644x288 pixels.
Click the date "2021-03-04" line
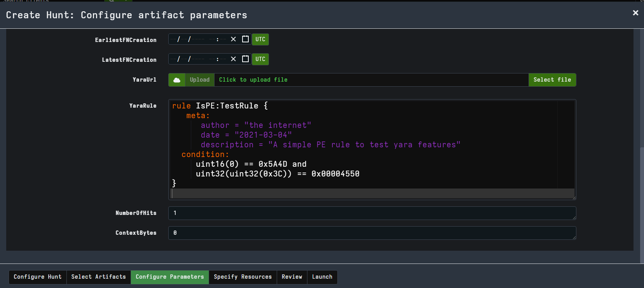coord(246,135)
